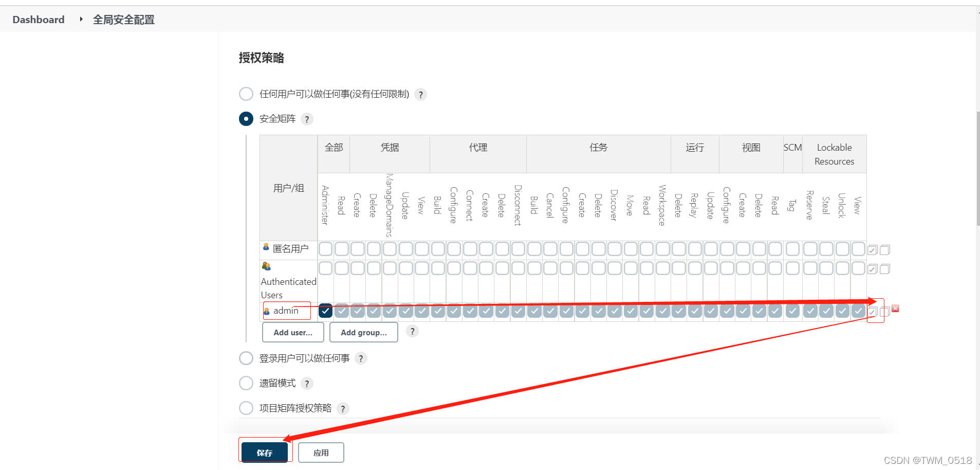Check ManageDomains permission for 匿名用户

pyautogui.click(x=390, y=249)
